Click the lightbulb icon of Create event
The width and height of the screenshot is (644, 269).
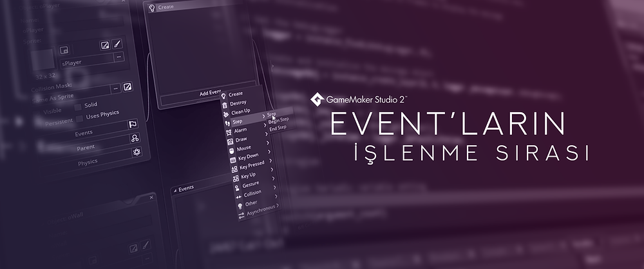point(151,7)
